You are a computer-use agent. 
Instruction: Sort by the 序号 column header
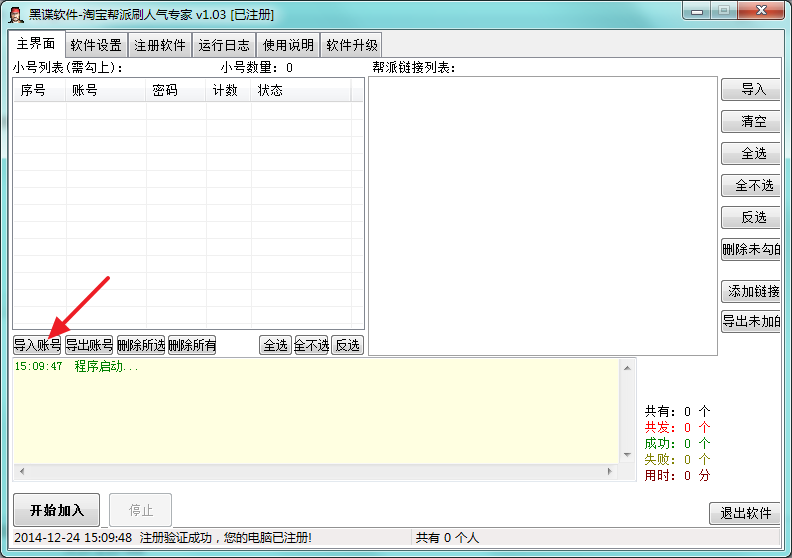tap(39, 90)
